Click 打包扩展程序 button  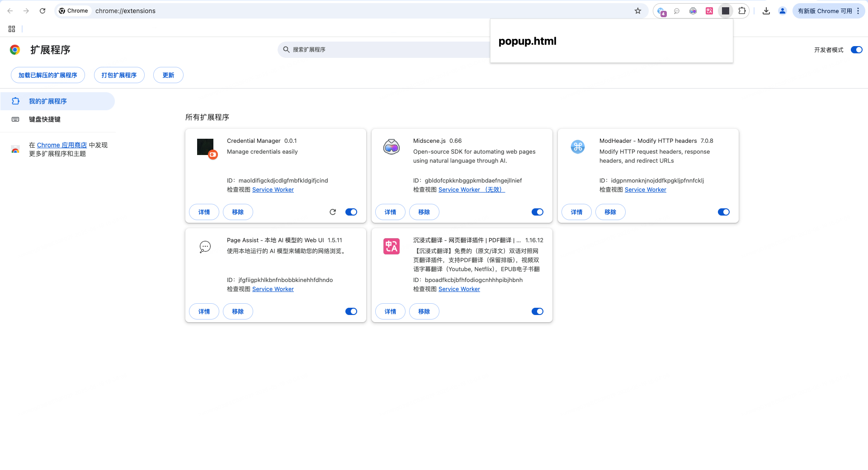[119, 75]
